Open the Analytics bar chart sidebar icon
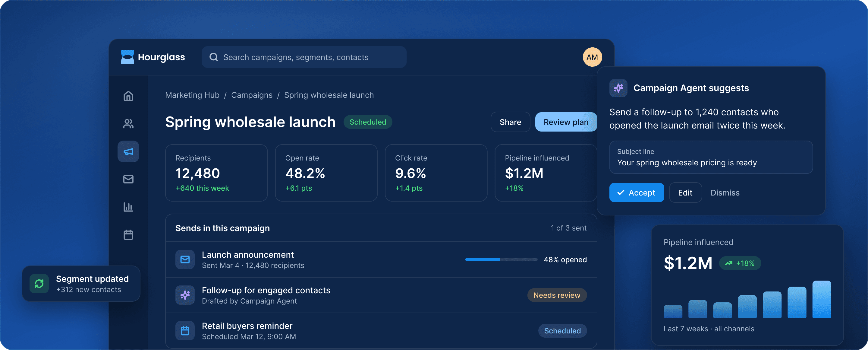 (x=128, y=207)
